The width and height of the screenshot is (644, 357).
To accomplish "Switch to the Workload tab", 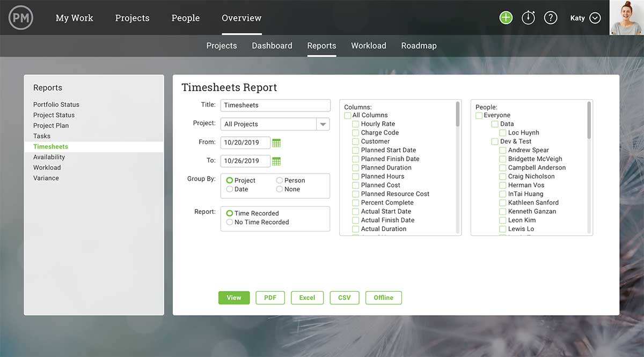I will coord(369,46).
